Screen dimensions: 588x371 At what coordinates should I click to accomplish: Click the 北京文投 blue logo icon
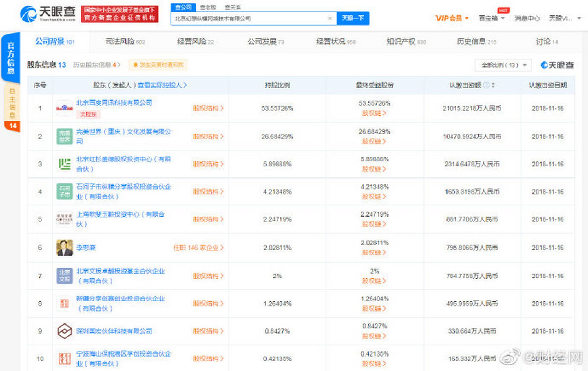(x=64, y=276)
